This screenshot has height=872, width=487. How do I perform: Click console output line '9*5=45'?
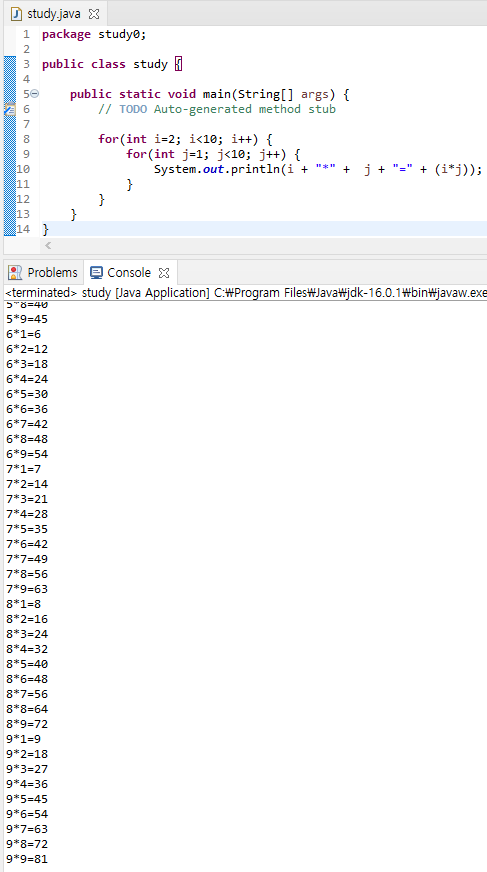pos(27,800)
